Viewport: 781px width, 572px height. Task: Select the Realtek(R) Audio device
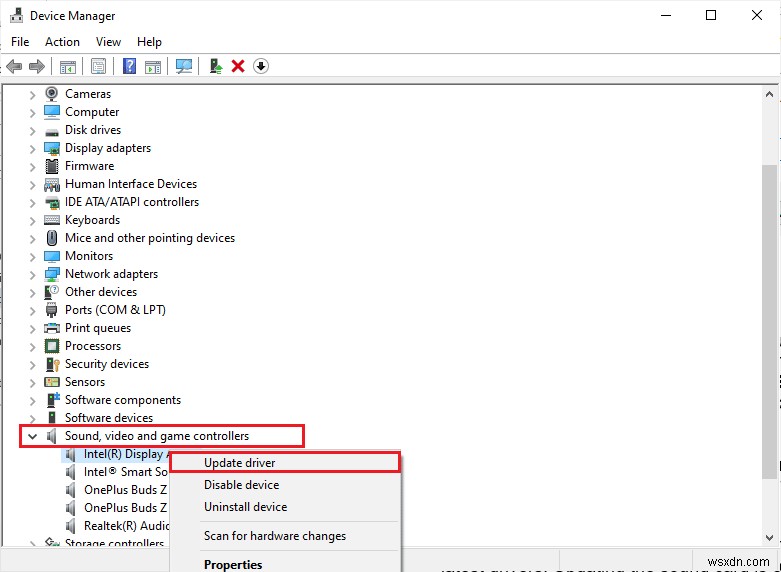[x=117, y=526]
